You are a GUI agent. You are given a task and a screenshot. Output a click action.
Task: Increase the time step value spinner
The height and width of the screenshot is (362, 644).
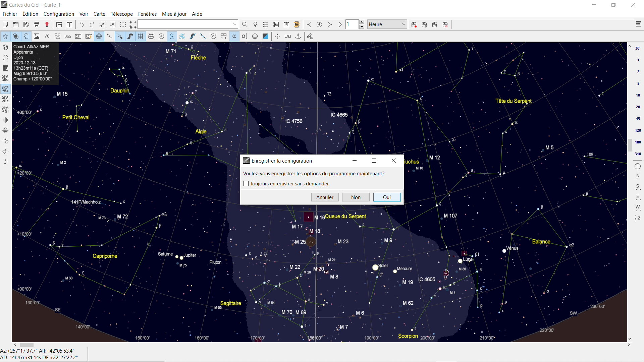[x=362, y=22]
